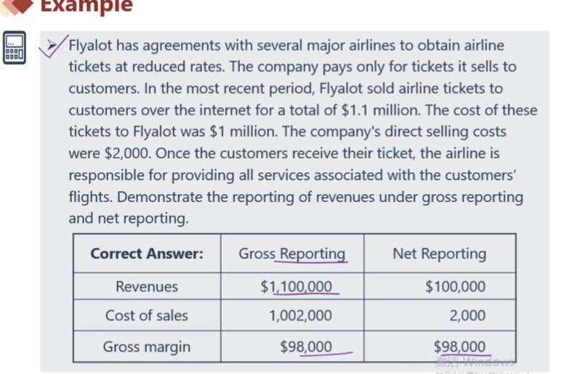Select the Correct Answer header cell

coord(147,253)
